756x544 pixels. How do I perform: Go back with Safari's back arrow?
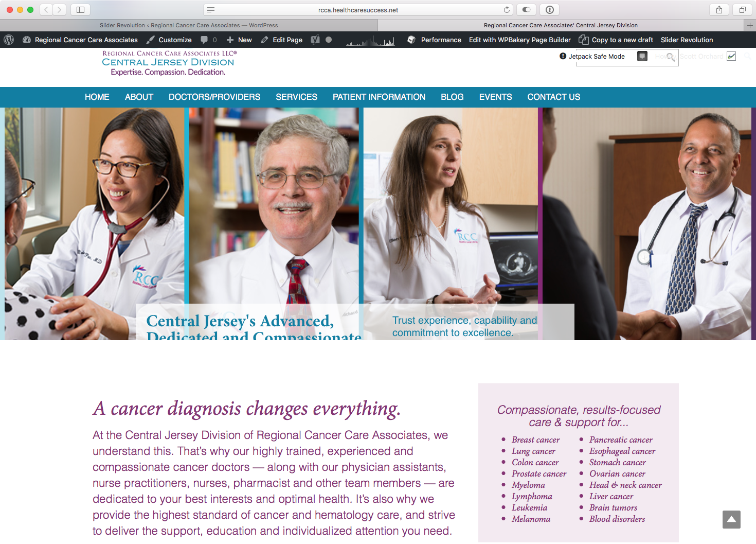pyautogui.click(x=46, y=10)
